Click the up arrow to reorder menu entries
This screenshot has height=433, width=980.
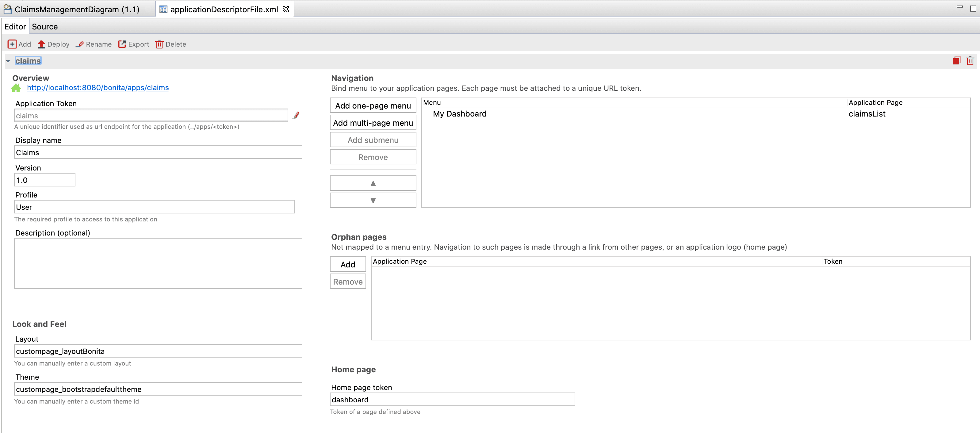tap(373, 183)
